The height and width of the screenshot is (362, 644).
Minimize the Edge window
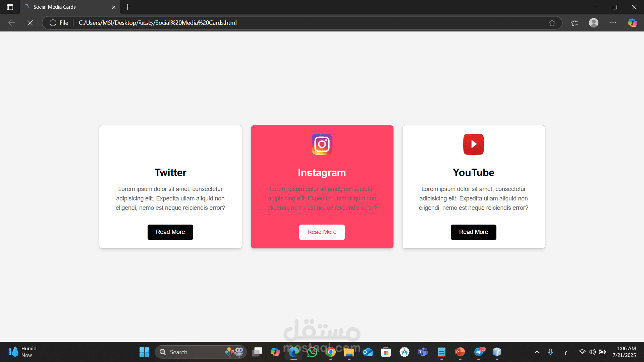click(x=596, y=7)
